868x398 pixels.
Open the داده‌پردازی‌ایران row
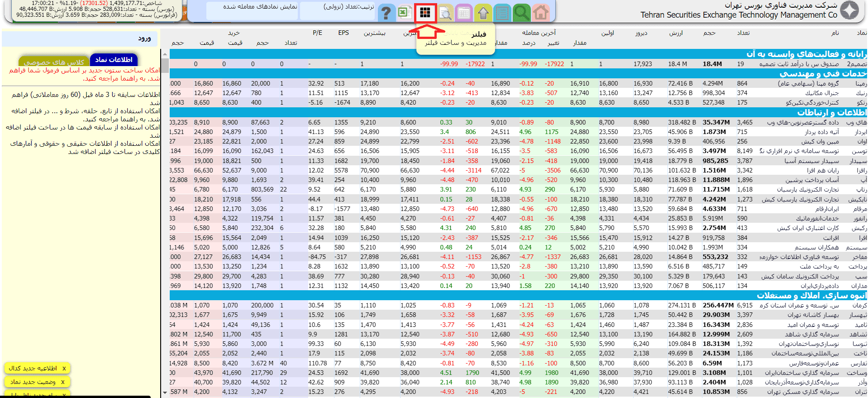[518, 286]
